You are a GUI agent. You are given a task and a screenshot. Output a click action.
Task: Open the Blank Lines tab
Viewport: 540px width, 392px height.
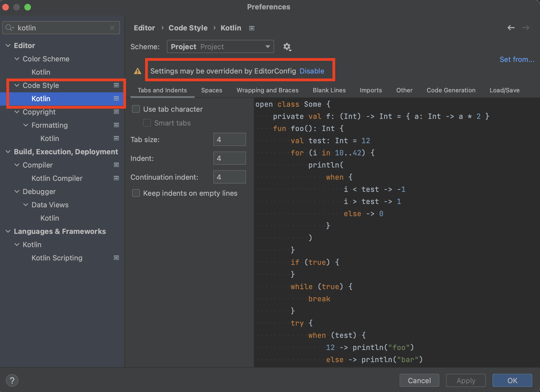click(x=329, y=90)
